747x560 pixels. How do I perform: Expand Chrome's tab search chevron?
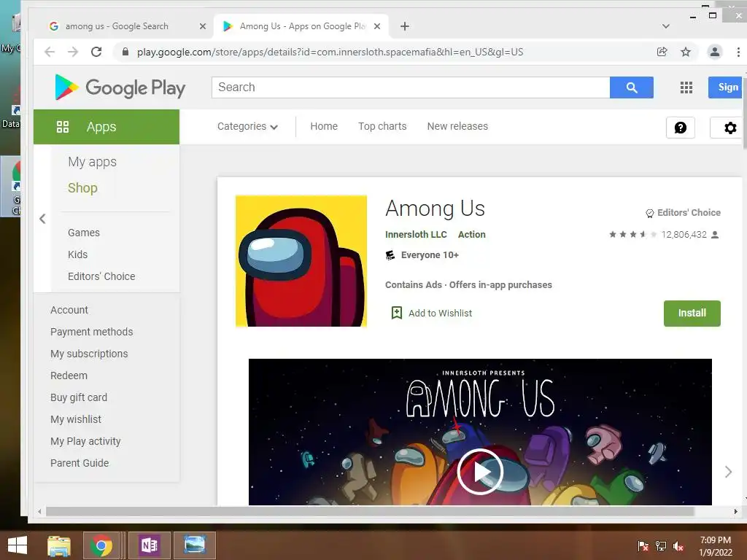(666, 26)
